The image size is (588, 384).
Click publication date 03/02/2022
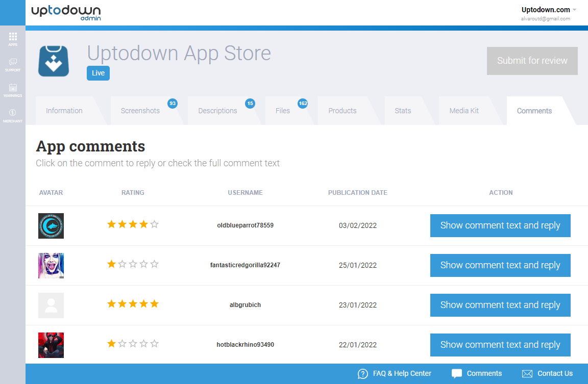(x=358, y=225)
